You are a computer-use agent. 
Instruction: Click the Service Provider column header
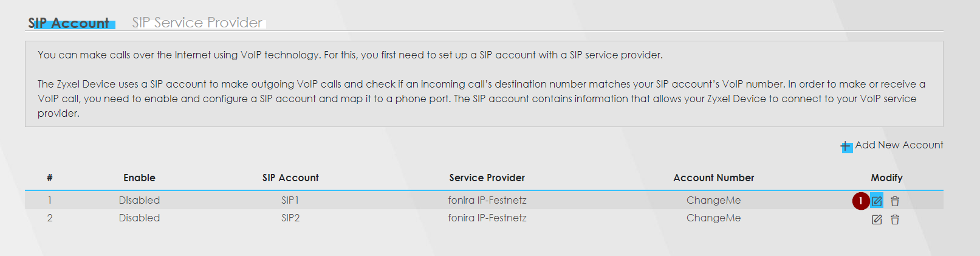(x=487, y=178)
